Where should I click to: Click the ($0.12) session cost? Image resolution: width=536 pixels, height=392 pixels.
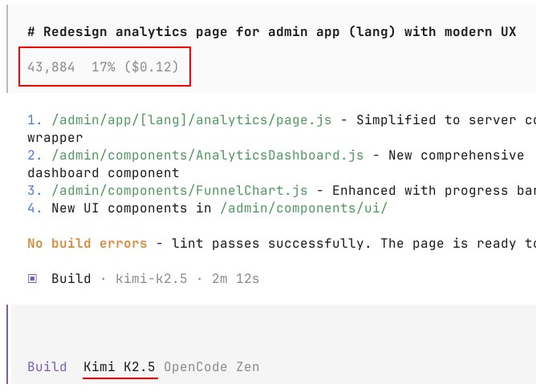click(x=151, y=67)
